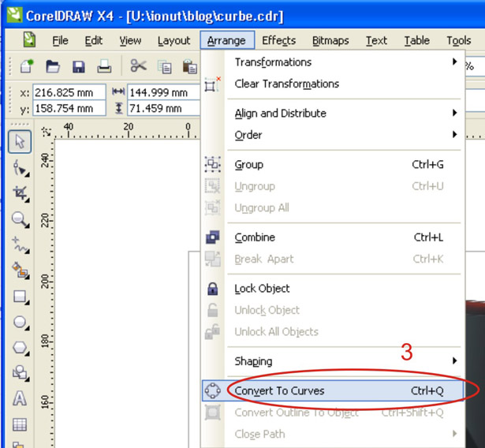
Task: Select the Basic Shapes tool
Action: click(20, 373)
